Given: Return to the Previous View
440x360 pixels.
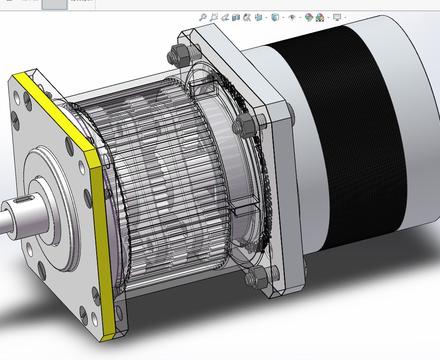Looking at the screenshot, I should click(225, 17).
